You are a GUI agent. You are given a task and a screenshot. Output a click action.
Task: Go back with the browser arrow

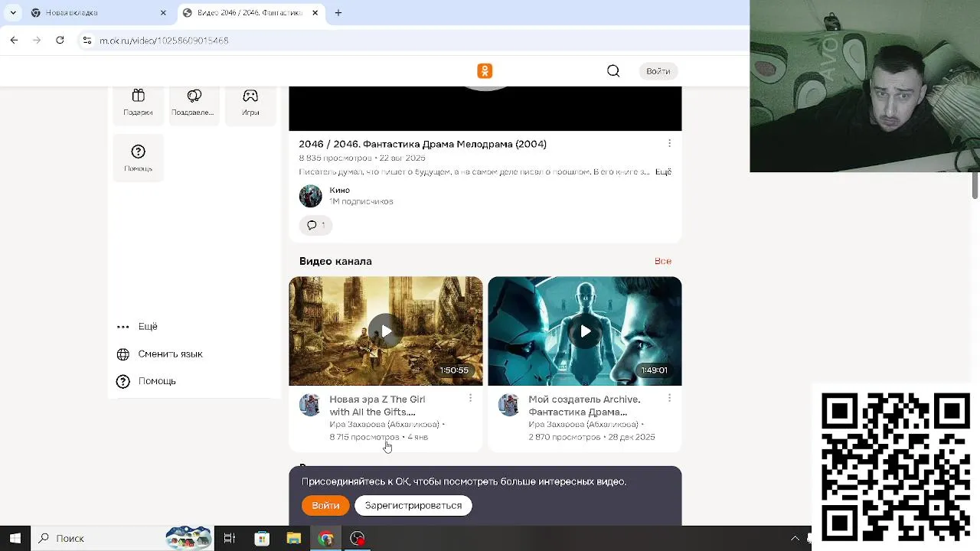tap(14, 40)
